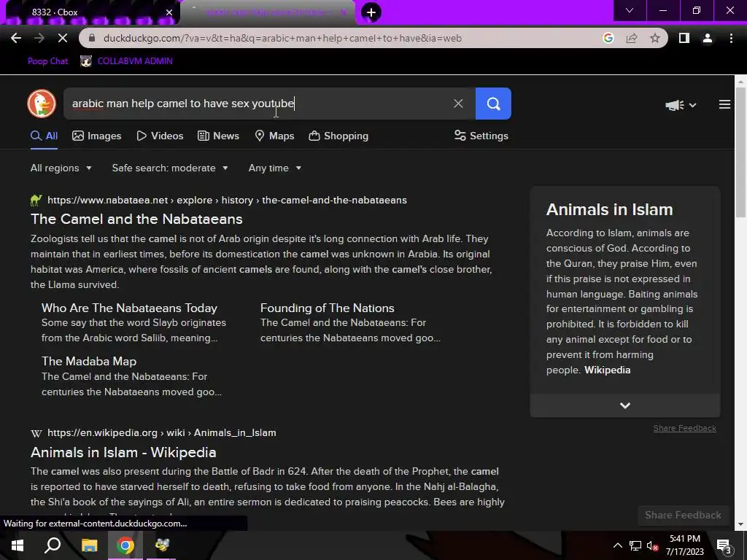This screenshot has height=560, width=747.
Task: Open File Explorer from taskbar
Action: [89, 545]
